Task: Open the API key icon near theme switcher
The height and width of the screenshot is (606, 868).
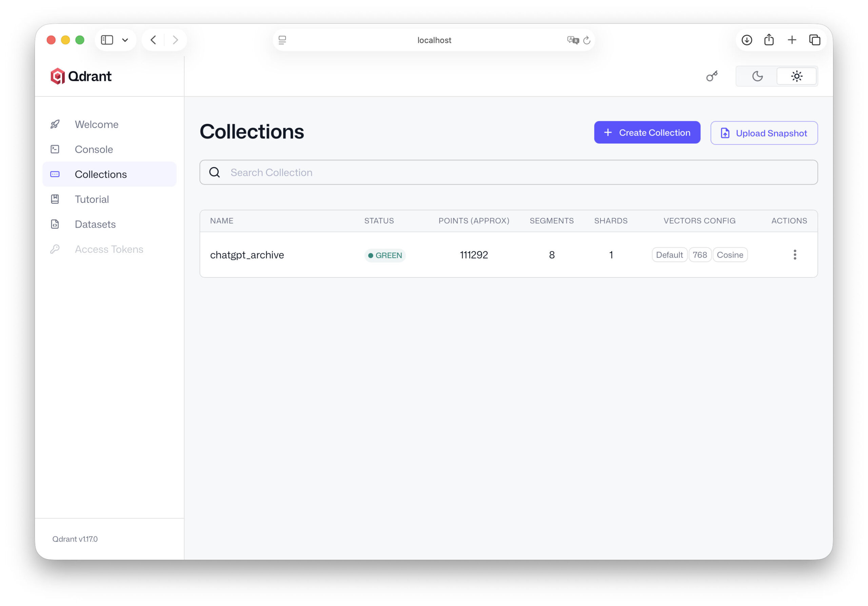Action: [x=712, y=76]
